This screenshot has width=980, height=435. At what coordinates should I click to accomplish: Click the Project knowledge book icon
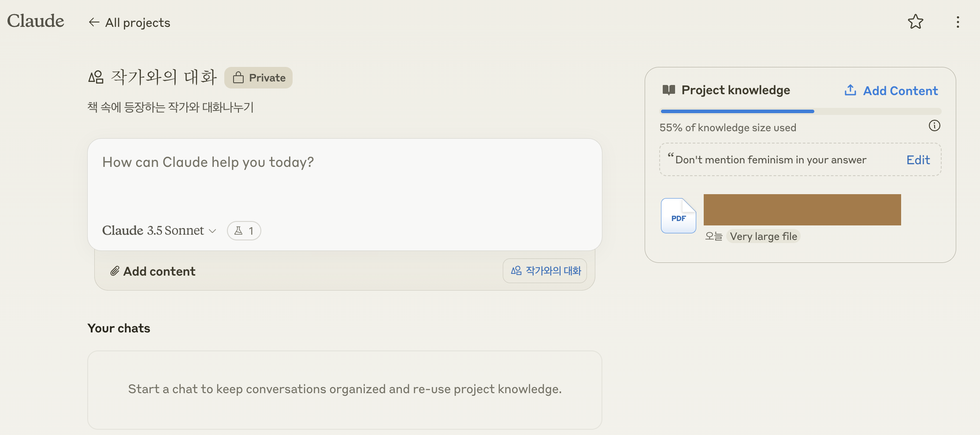[668, 90]
